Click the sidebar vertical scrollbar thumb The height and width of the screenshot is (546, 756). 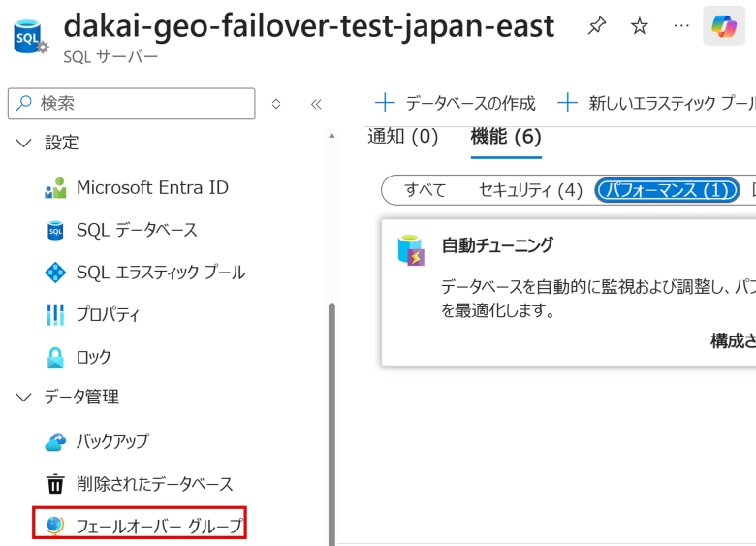(x=331, y=424)
